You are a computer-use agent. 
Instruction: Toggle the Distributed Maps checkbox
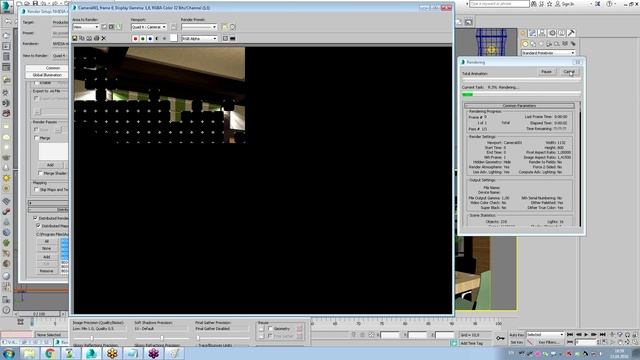[39, 226]
